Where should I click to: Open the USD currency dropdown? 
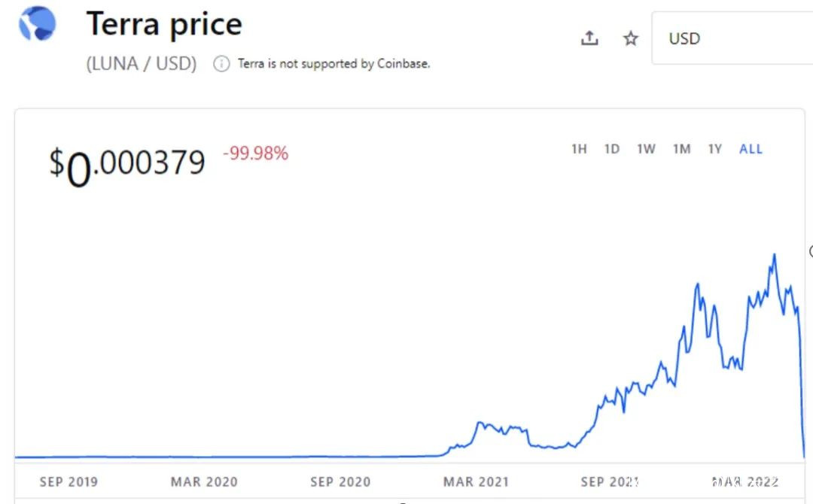(x=730, y=38)
